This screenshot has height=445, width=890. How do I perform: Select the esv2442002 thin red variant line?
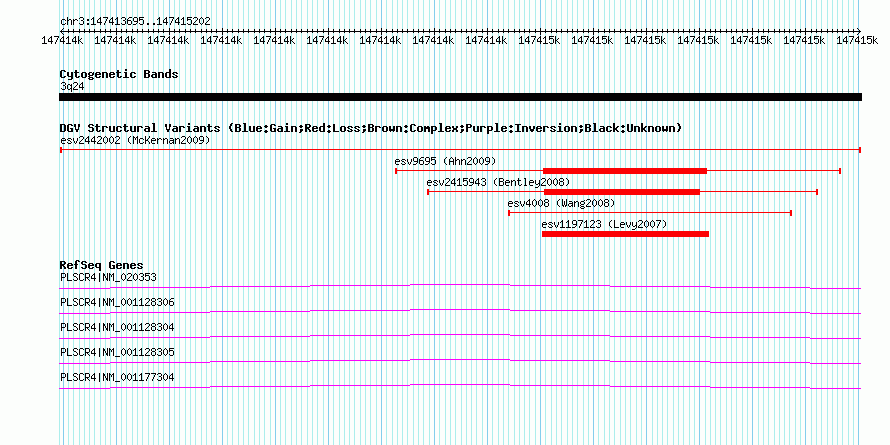coord(460,150)
